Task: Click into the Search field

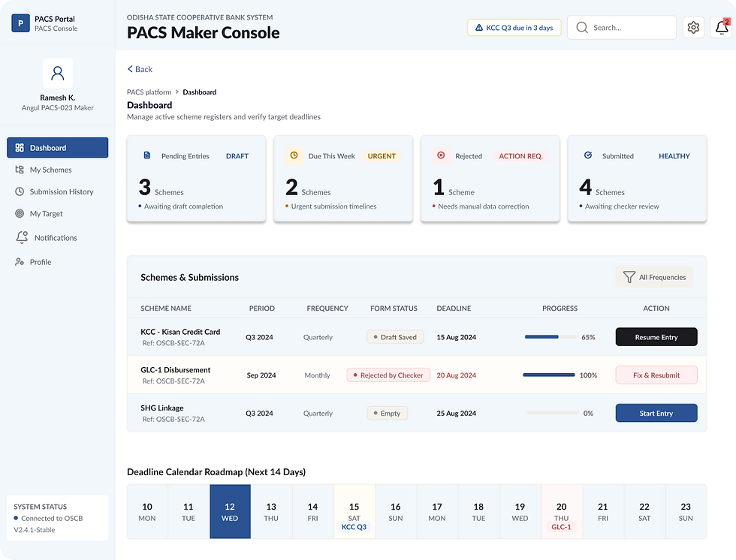Action: [x=622, y=28]
